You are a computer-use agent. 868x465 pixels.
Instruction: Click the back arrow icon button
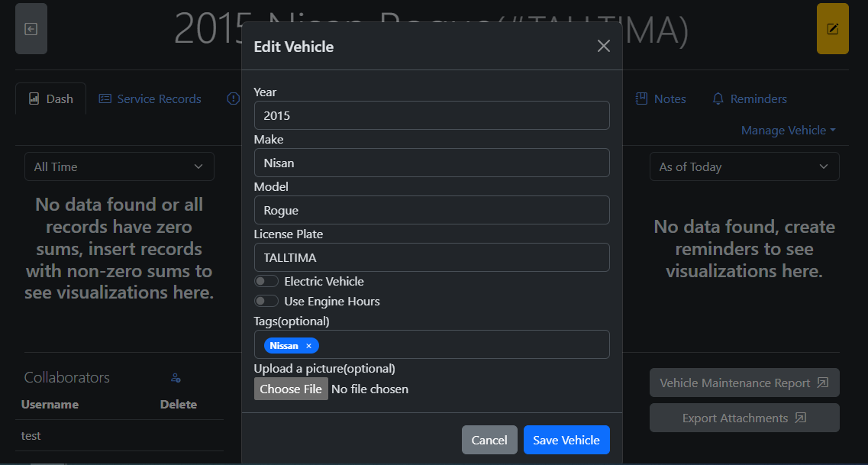[x=31, y=29]
